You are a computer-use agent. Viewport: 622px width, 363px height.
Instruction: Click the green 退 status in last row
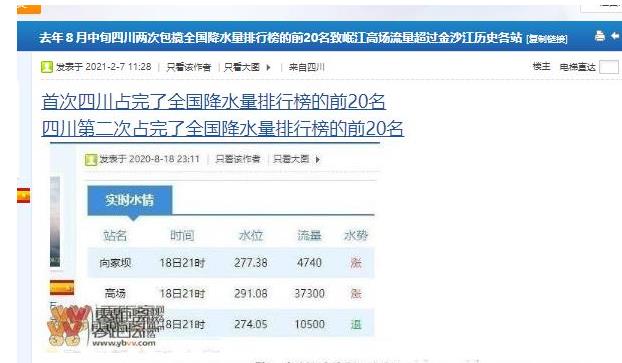click(x=356, y=325)
